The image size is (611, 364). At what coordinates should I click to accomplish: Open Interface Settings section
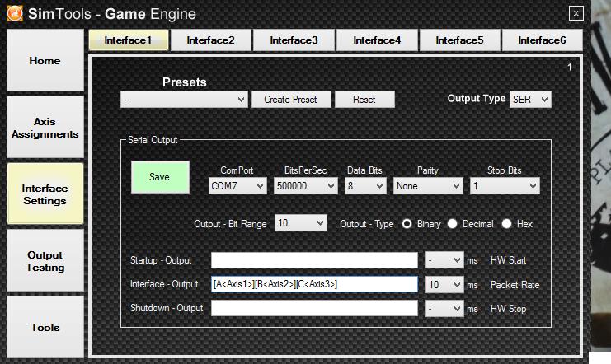[45, 194]
